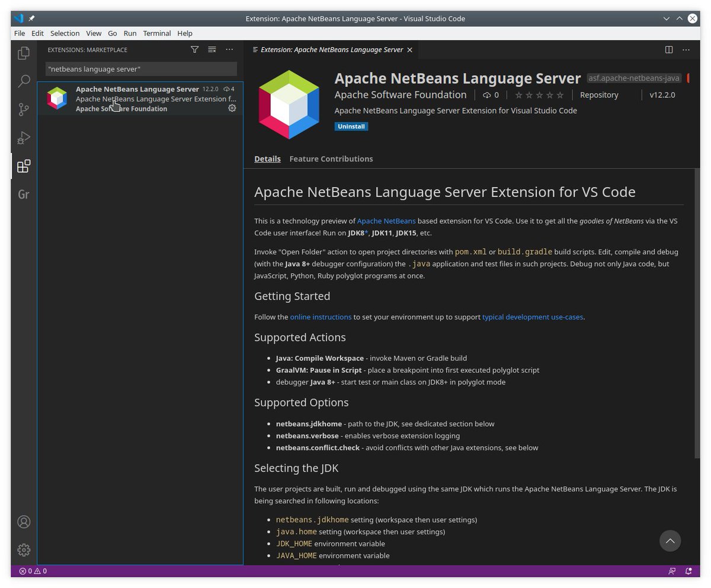Open the Go menu

click(113, 33)
